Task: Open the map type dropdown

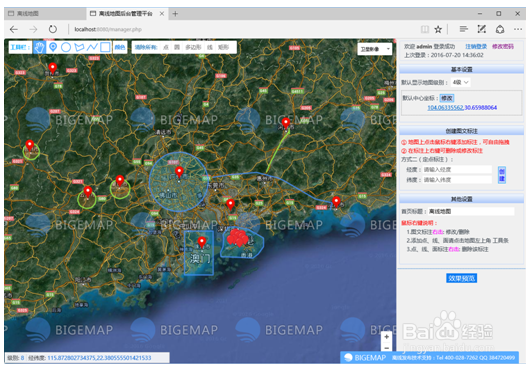Action: point(374,49)
